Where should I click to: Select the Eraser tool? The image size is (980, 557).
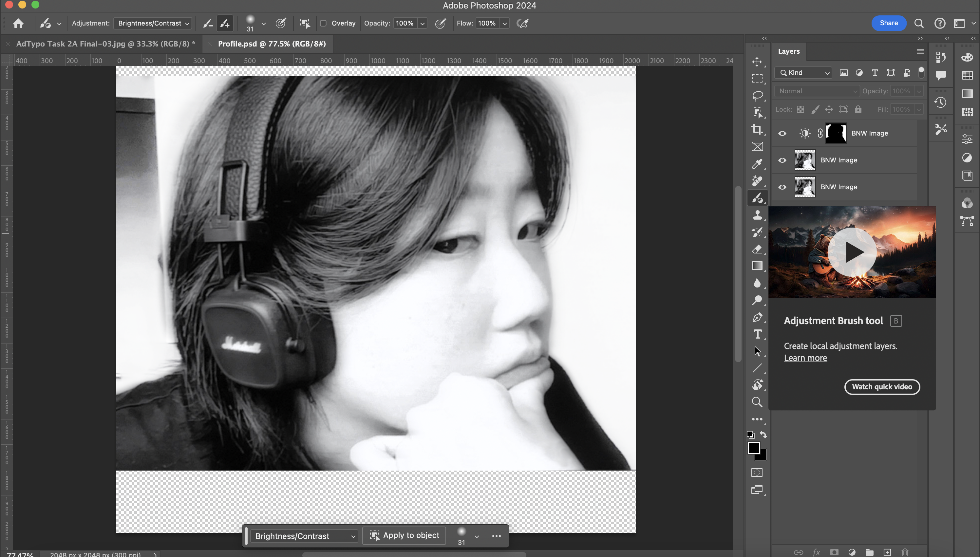click(x=757, y=250)
